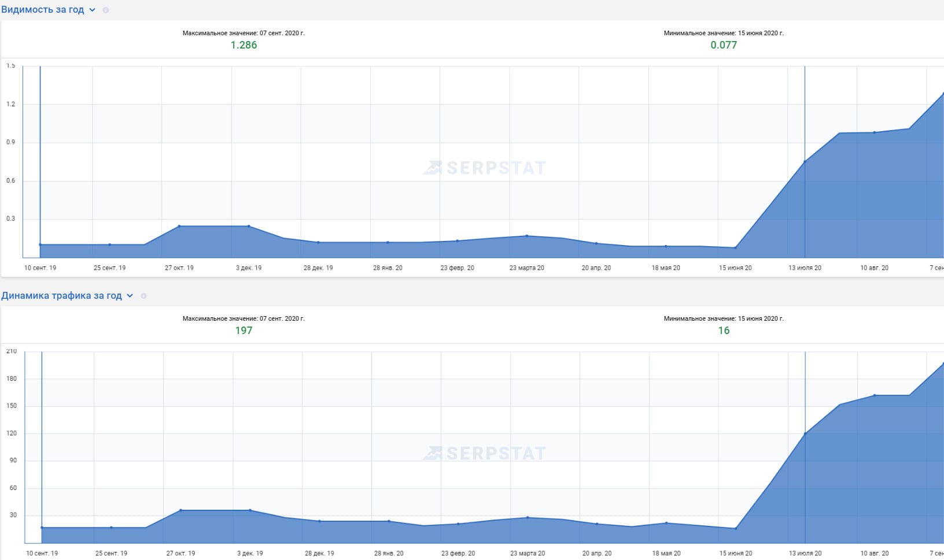Click traffic chart data point at 27 окт. 19
This screenshot has width=944, height=560.
pyautogui.click(x=180, y=510)
